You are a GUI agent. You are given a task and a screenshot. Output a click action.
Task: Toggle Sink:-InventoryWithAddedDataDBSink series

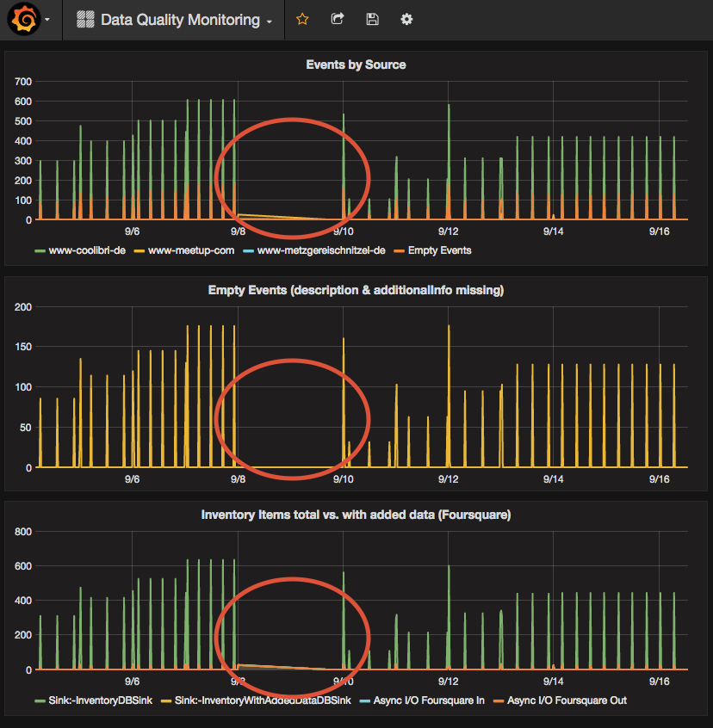pyautogui.click(x=263, y=700)
